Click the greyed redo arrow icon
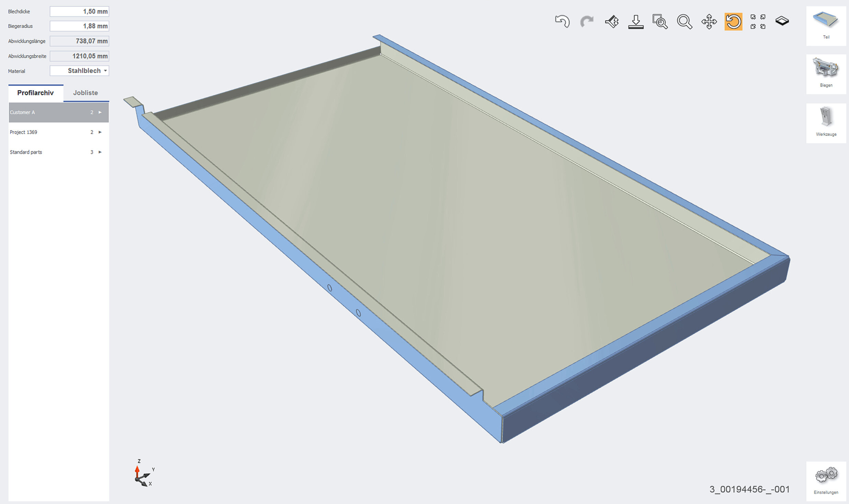Viewport: 849px width, 504px height. click(587, 22)
